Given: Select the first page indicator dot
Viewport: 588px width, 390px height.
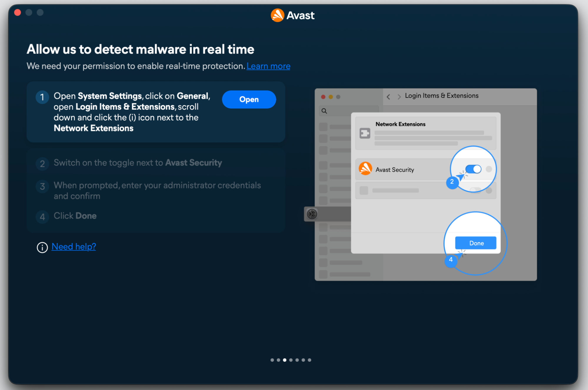Looking at the screenshot, I should pyautogui.click(x=272, y=360).
